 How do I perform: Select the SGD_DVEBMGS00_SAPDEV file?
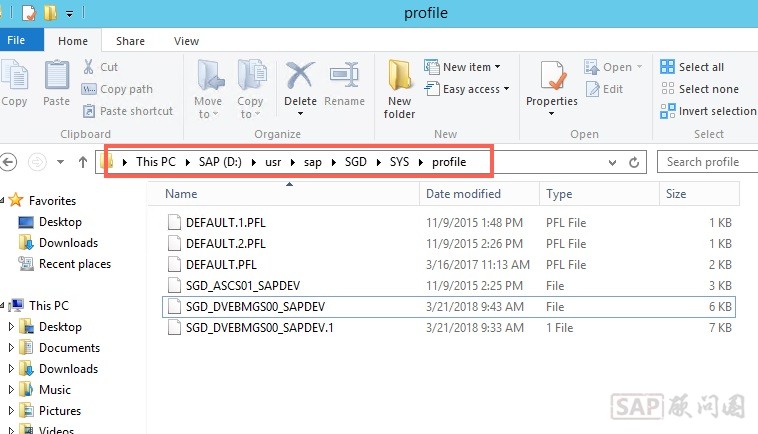click(449, 307)
